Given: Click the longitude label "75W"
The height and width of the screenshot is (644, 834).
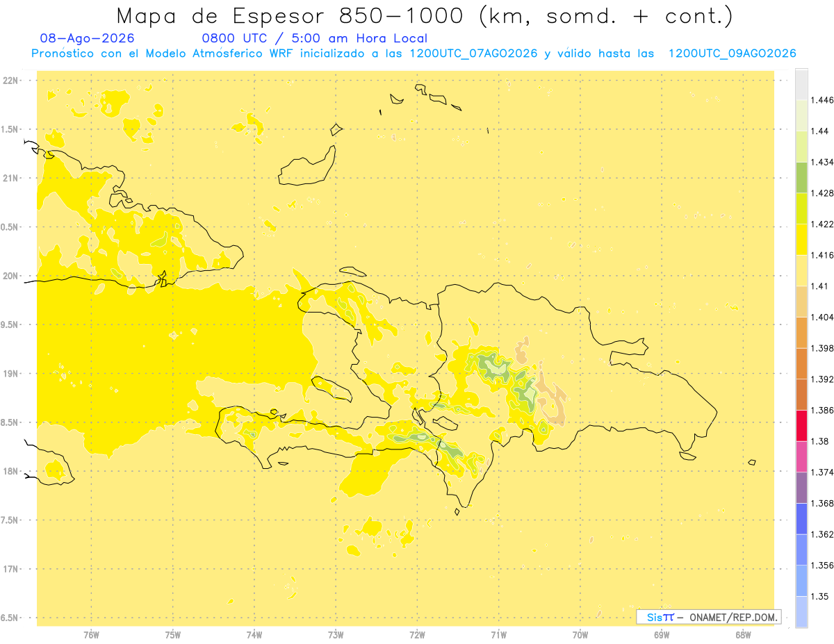Looking at the screenshot, I should tap(172, 634).
